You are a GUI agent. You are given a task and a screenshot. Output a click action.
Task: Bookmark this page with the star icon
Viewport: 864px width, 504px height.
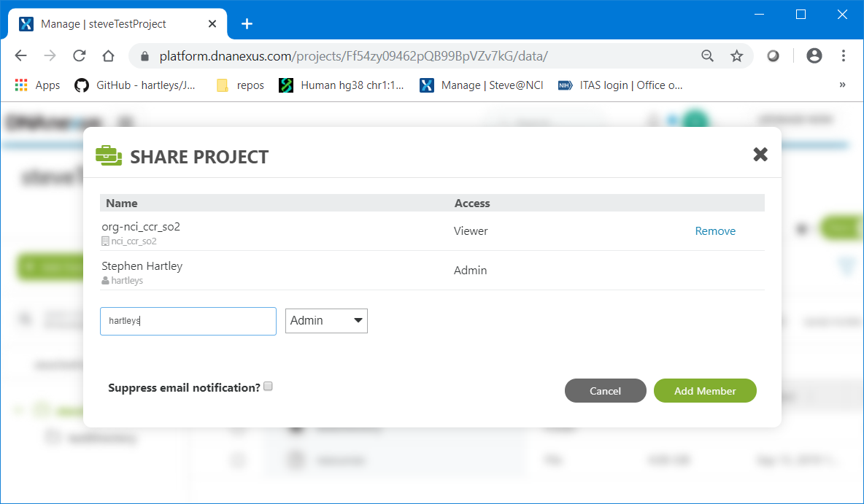(x=736, y=56)
